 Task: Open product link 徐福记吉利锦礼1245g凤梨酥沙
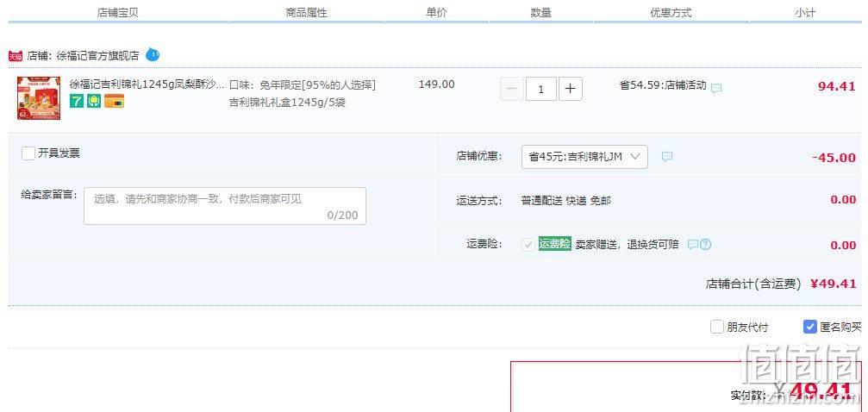click(147, 84)
